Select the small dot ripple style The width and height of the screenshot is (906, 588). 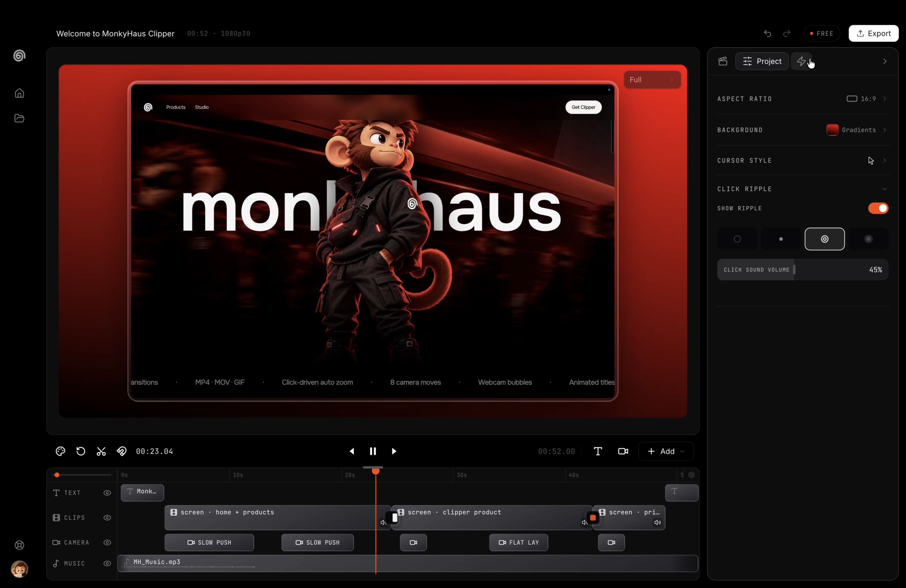pyautogui.click(x=781, y=239)
